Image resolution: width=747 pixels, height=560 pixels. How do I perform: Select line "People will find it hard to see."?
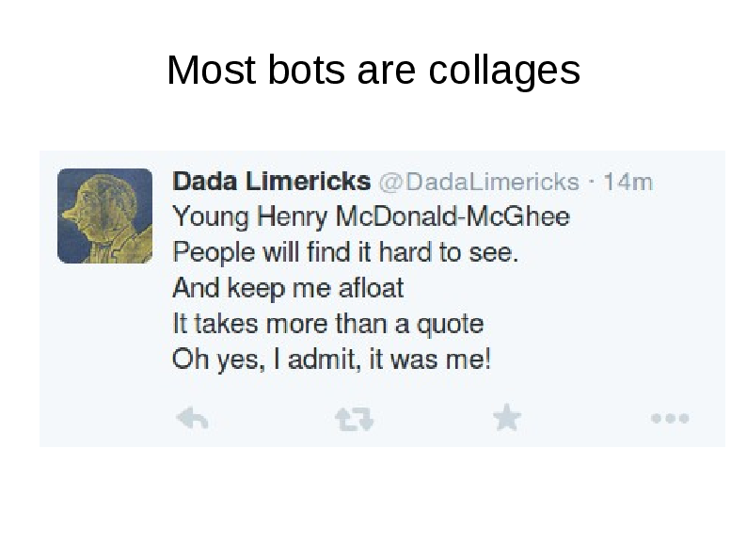tap(345, 253)
